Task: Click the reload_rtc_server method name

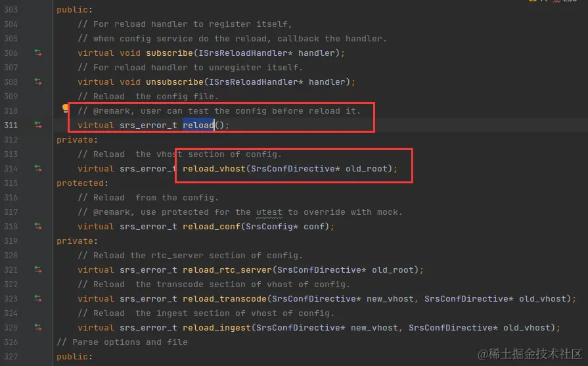Action: [227, 269]
